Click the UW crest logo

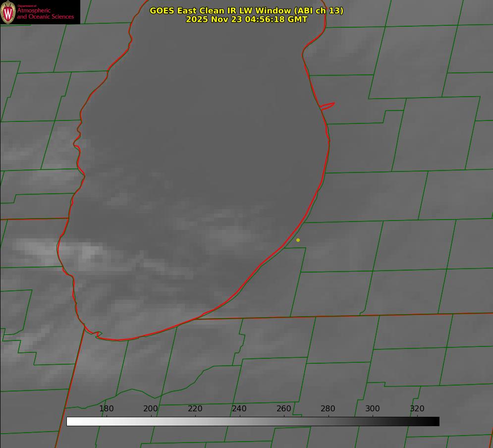8,12
